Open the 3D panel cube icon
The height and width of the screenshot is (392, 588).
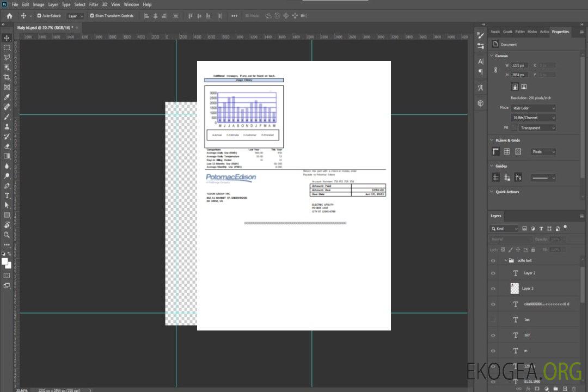(x=480, y=103)
